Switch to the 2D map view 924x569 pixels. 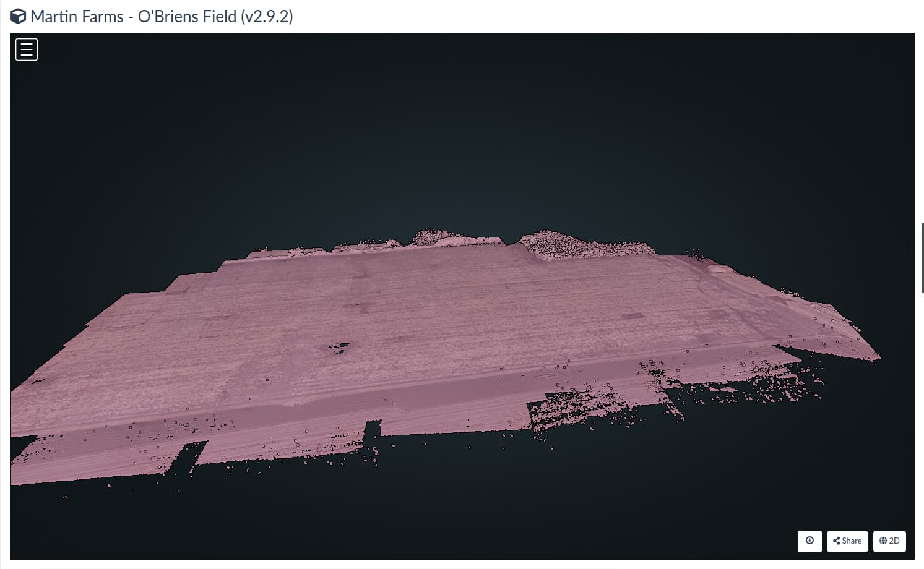click(x=889, y=541)
